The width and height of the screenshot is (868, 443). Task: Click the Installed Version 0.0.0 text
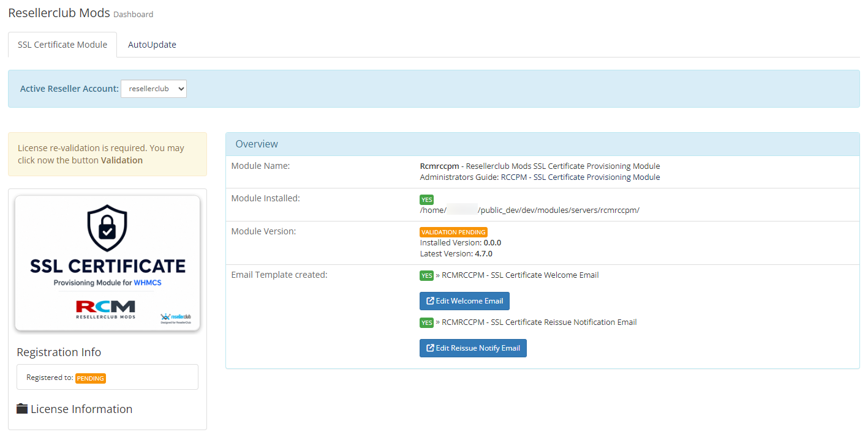460,243
